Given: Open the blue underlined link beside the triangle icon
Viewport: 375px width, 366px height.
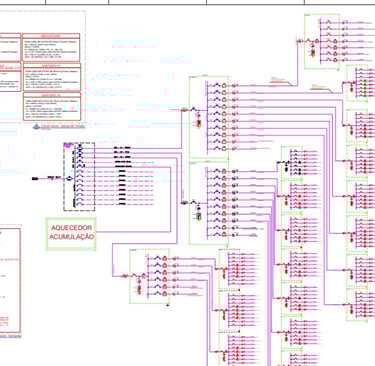Looking at the screenshot, I should [62, 126].
